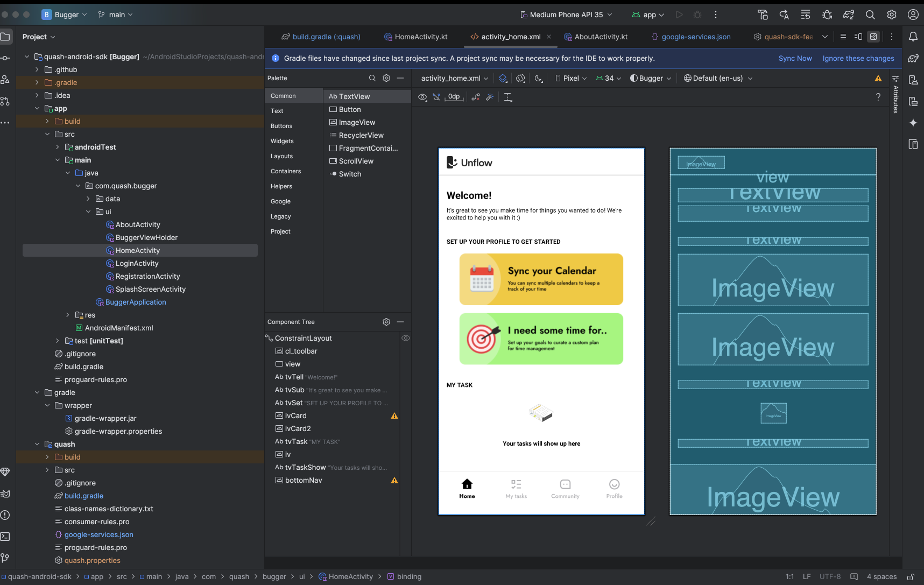Open the Pixel device dropdown
Viewport: 924px width, 585px height.
(x=571, y=79)
